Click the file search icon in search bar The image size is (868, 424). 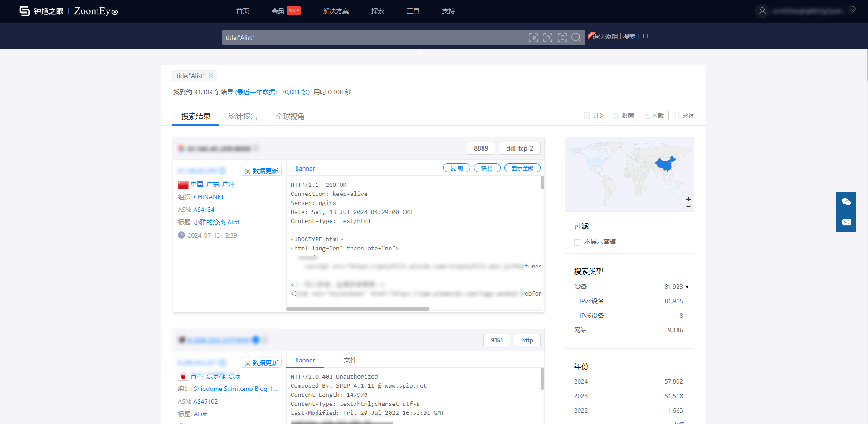click(548, 38)
